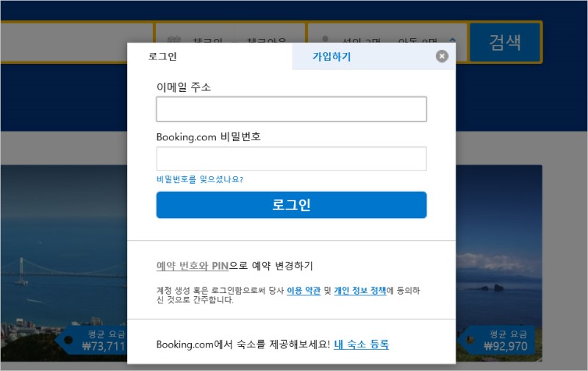Click the 검색 button behind the dialog
The width and height of the screenshot is (588, 371).
pyautogui.click(x=505, y=42)
